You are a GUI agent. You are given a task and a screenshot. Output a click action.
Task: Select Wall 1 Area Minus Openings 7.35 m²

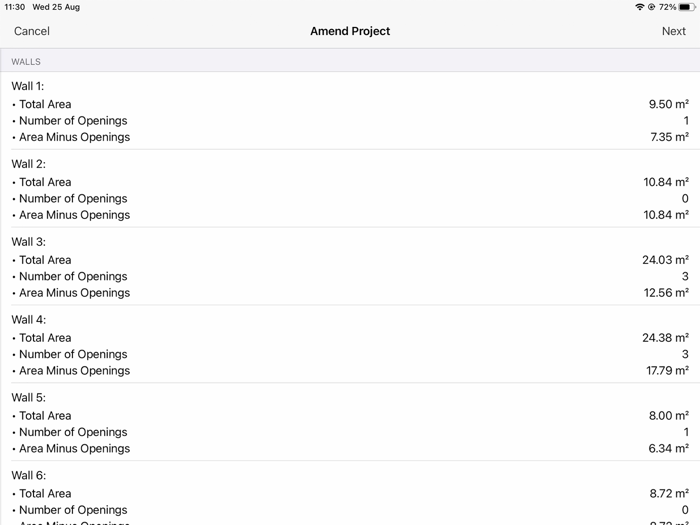[x=670, y=137]
